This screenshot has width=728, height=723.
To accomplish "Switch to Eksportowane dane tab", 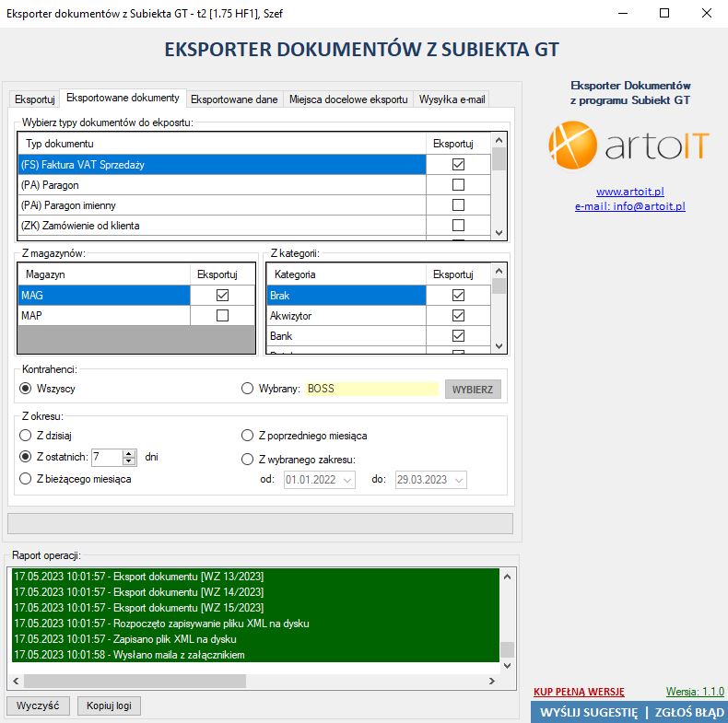I will 234,99.
